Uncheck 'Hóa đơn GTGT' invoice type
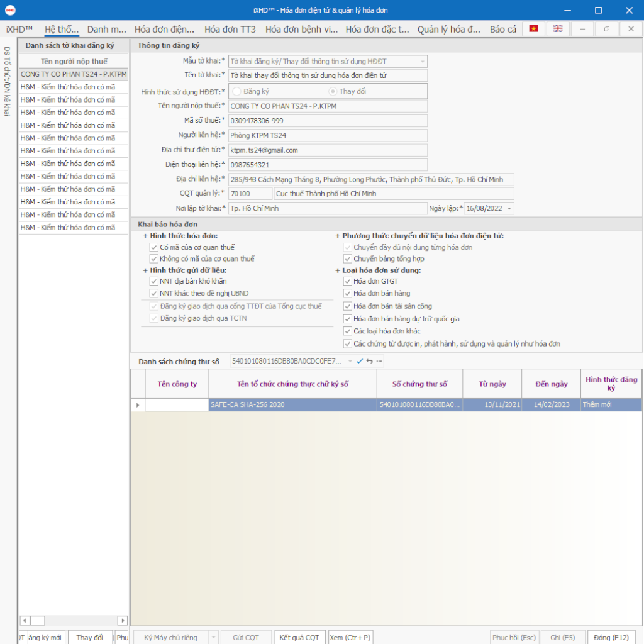Viewport: 644px width, 644px height. [348, 282]
